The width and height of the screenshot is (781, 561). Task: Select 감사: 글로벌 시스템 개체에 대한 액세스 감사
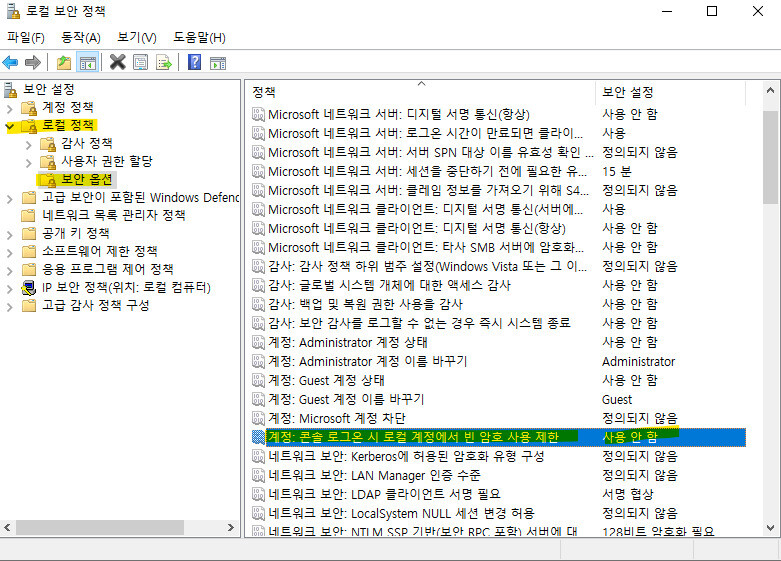tap(390, 285)
